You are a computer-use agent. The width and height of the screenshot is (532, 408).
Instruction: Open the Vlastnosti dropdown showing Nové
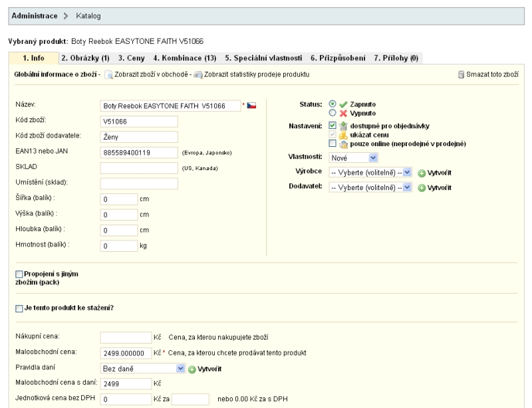pos(354,157)
